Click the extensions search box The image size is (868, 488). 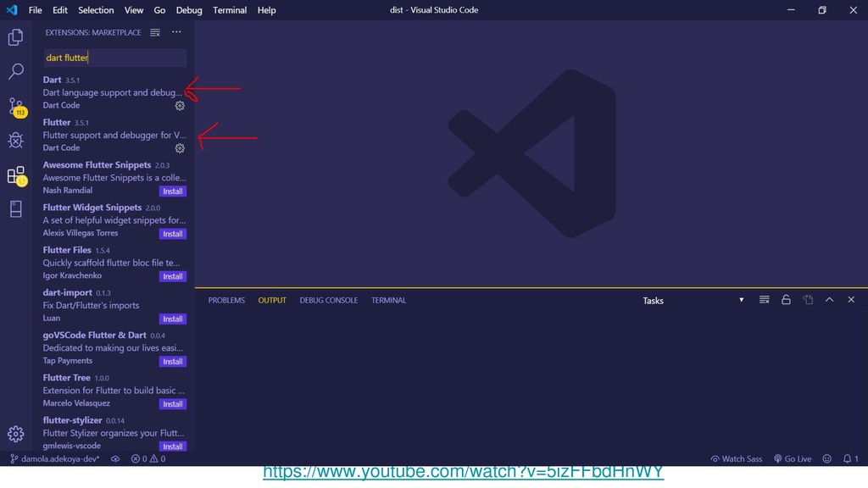coord(115,58)
